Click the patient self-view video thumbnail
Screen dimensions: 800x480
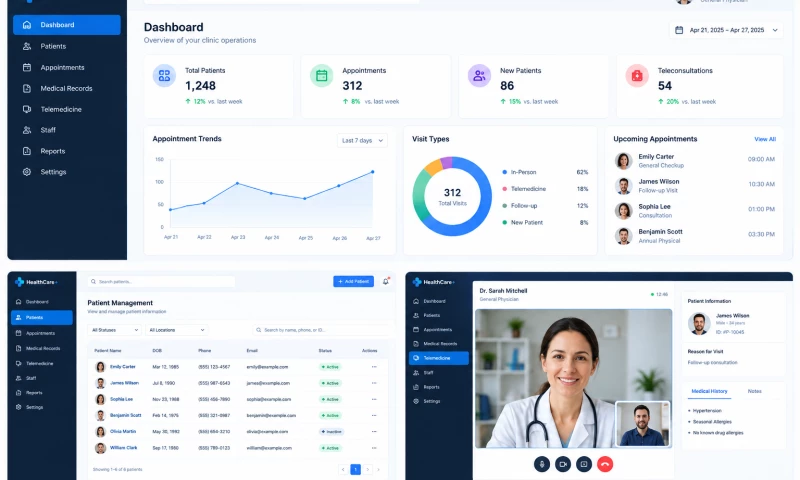pos(642,424)
